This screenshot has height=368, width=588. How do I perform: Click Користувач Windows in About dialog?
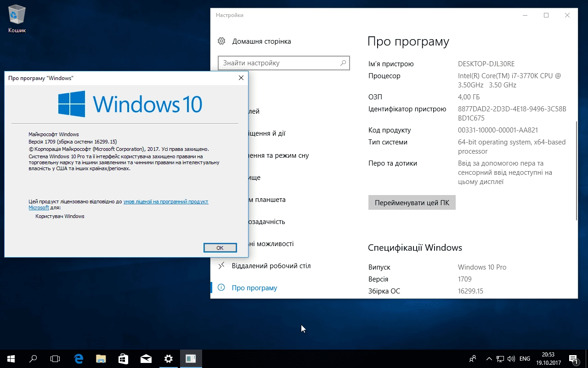point(60,216)
